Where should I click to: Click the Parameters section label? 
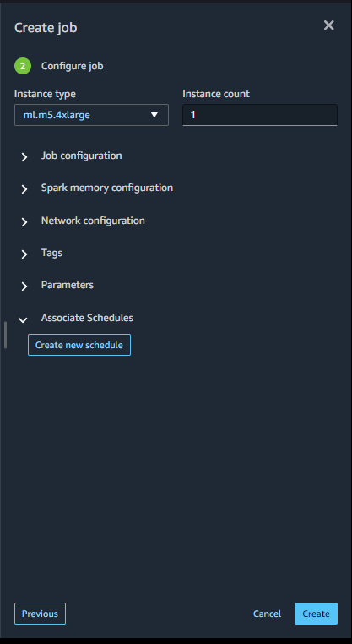[x=68, y=285]
